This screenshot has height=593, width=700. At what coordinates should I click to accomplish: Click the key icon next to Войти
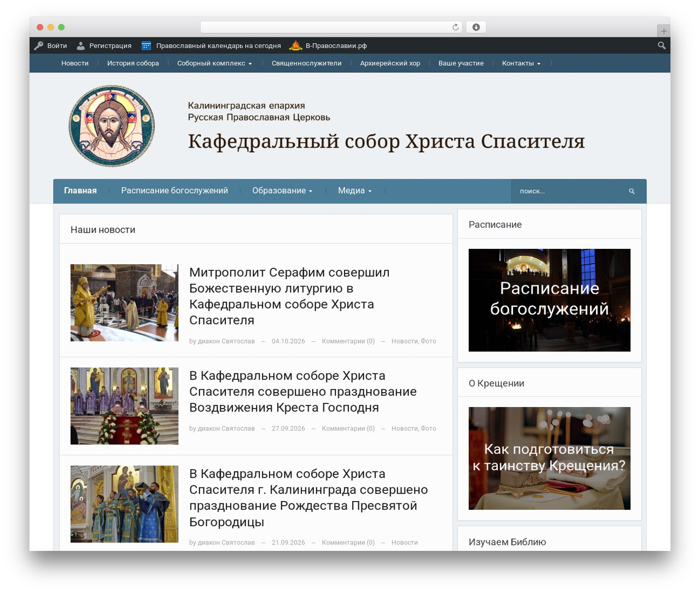pos(38,45)
